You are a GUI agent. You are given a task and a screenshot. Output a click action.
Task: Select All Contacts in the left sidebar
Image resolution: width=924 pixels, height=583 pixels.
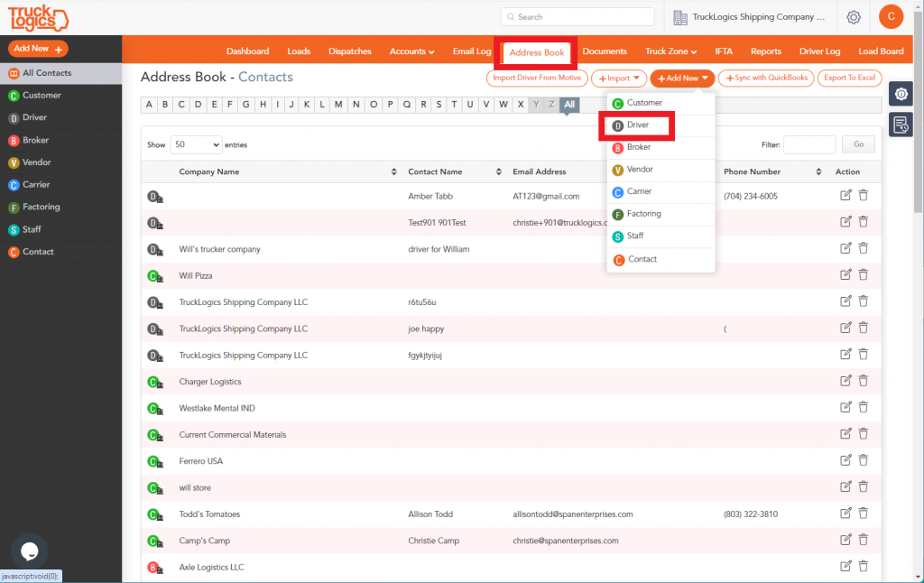pos(61,73)
